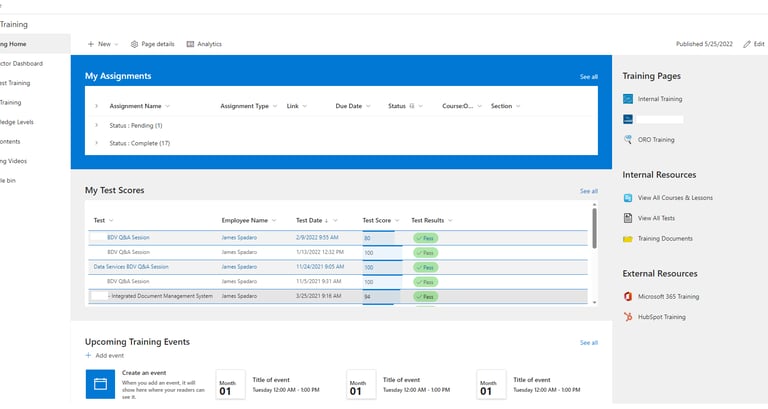Screen dimensions: 768x409
Task: Click the ORO Training icon
Action: click(x=628, y=140)
